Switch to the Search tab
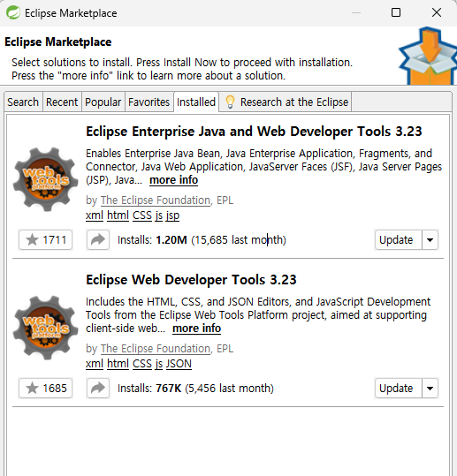 tap(23, 102)
